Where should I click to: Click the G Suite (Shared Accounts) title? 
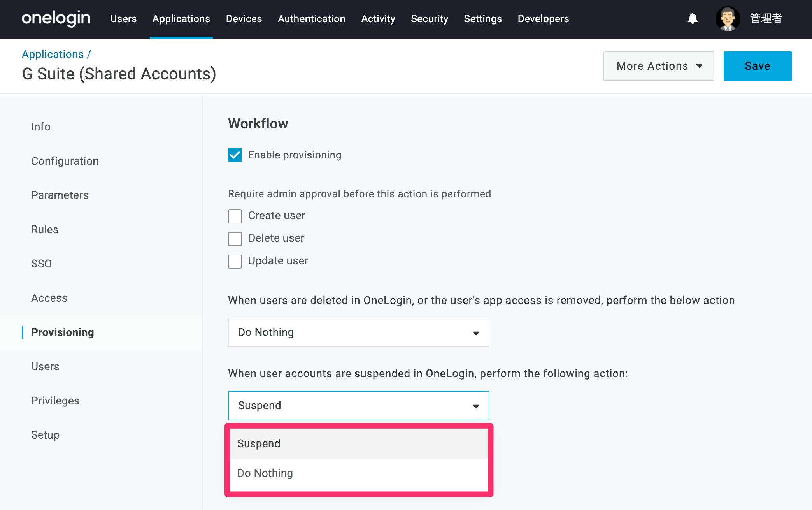point(119,74)
